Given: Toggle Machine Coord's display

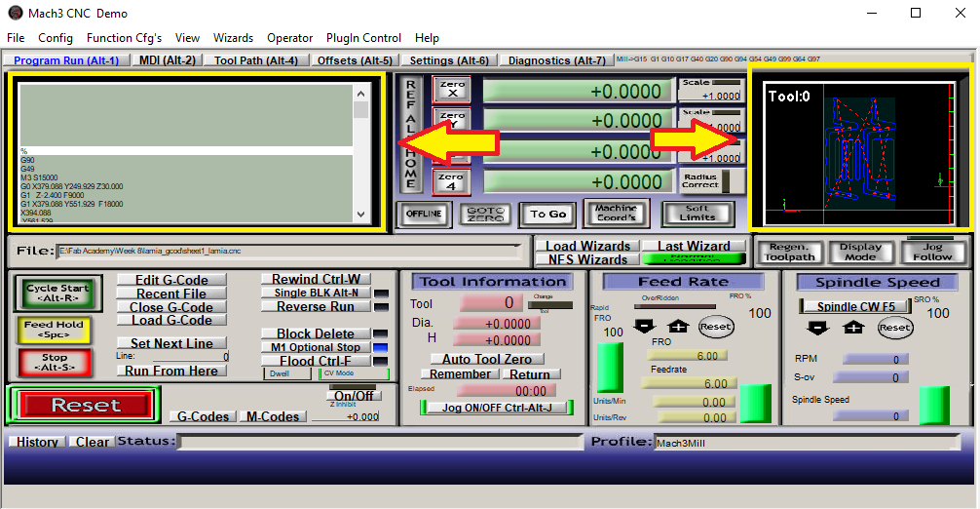Looking at the screenshot, I should (x=616, y=213).
